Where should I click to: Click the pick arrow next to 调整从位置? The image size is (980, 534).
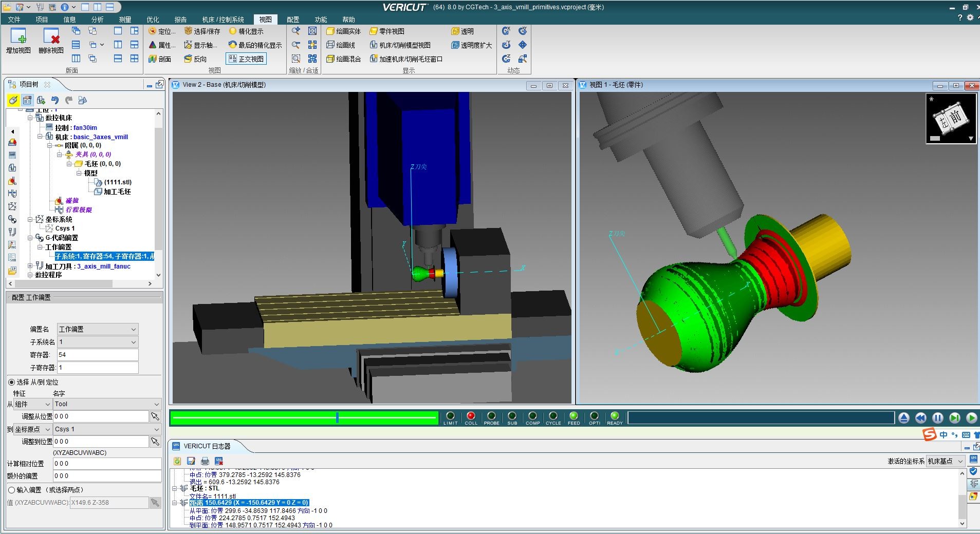(155, 416)
